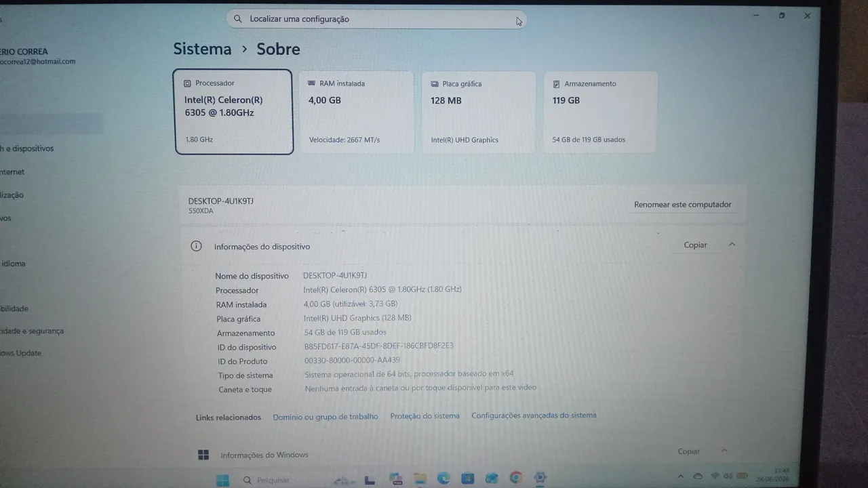This screenshot has height=488, width=868.
Task: Open Proteção do sistema link
Action: [x=425, y=416]
